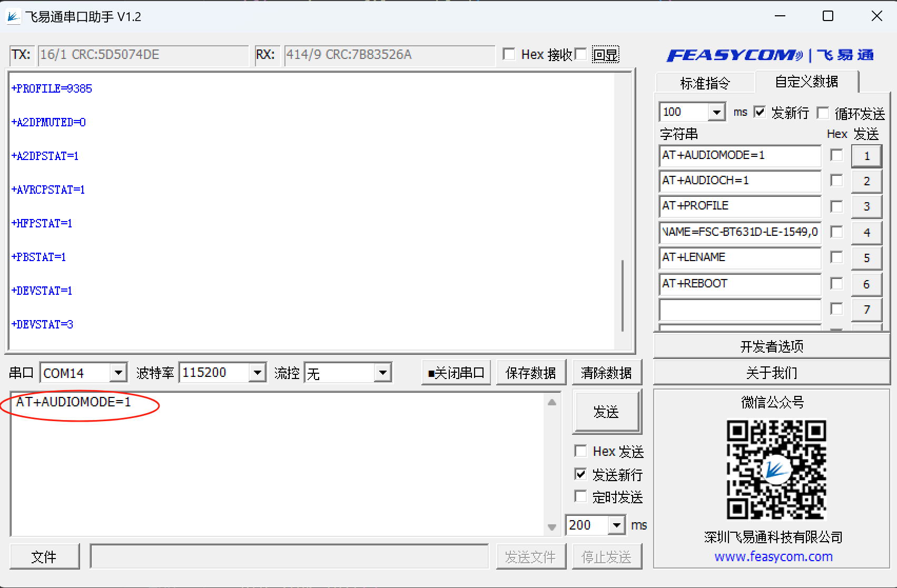The width and height of the screenshot is (897, 588).
Task: Enable 循环发送 loop sending
Action: pos(822,112)
